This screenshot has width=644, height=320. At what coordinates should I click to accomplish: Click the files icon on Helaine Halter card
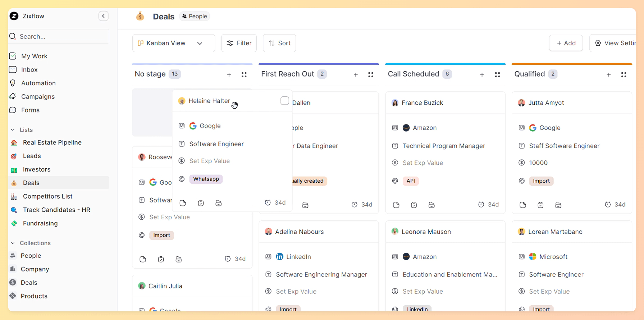pos(218,203)
